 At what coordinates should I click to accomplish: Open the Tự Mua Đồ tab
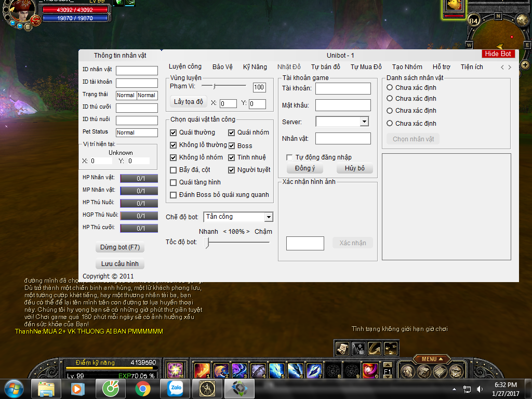pos(366,67)
